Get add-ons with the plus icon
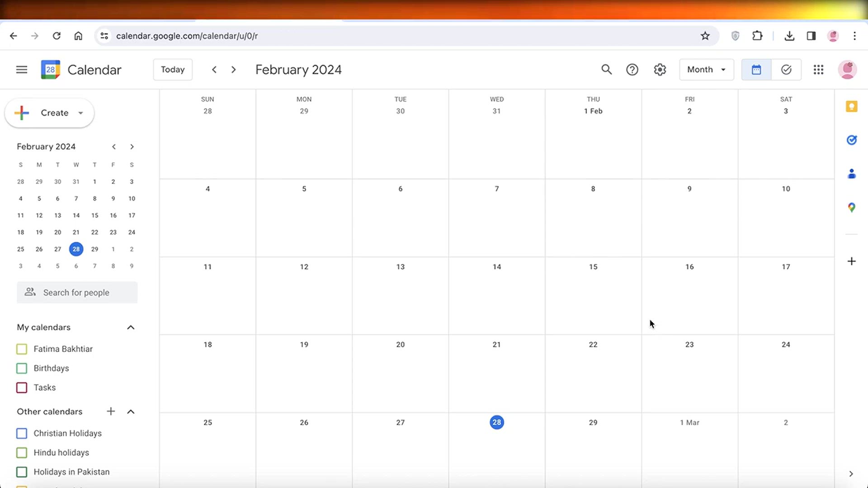 [851, 261]
